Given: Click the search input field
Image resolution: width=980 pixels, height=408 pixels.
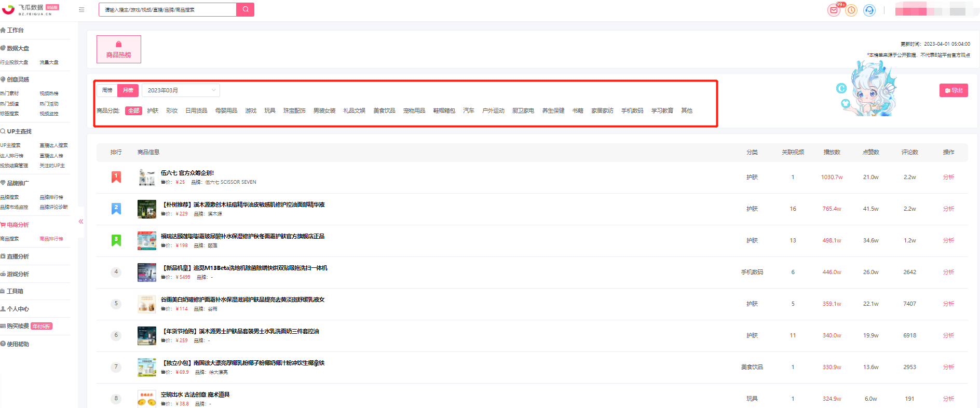Looking at the screenshot, I should point(167,9).
